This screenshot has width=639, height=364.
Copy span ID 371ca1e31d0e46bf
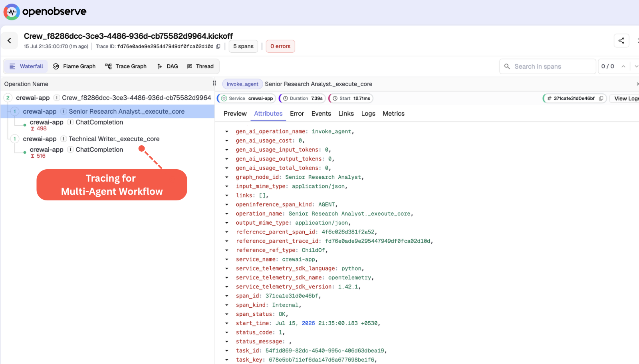click(x=601, y=98)
